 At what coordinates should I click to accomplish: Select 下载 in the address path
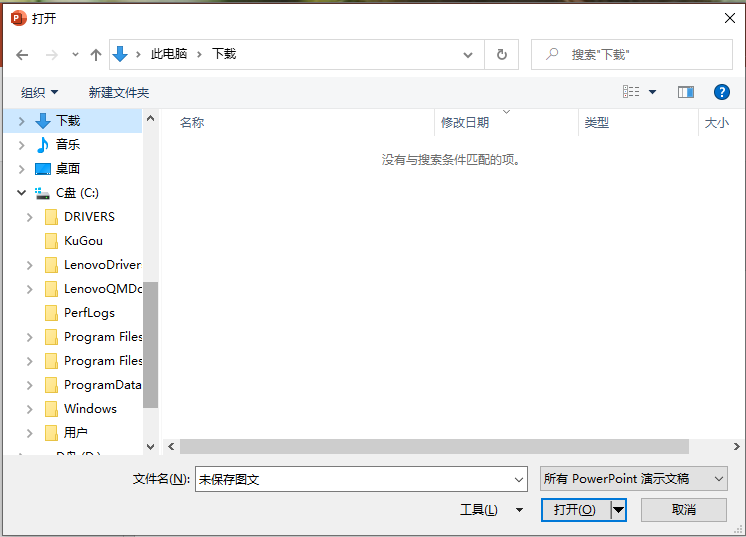224,54
